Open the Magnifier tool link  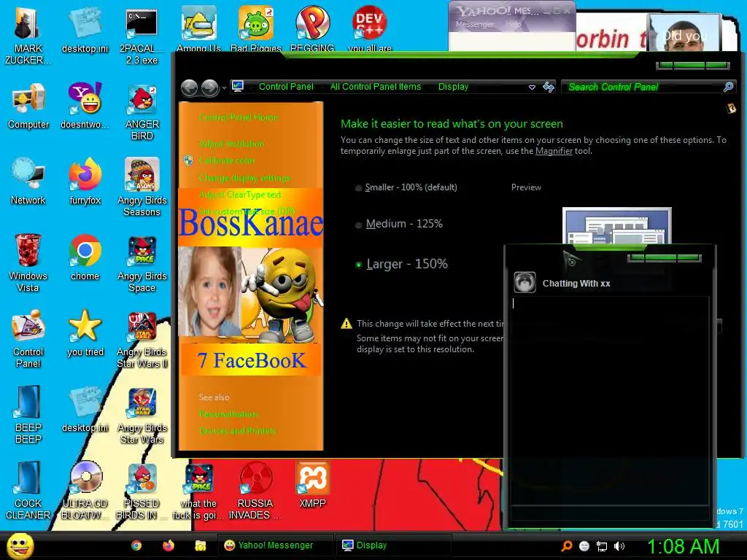click(554, 151)
